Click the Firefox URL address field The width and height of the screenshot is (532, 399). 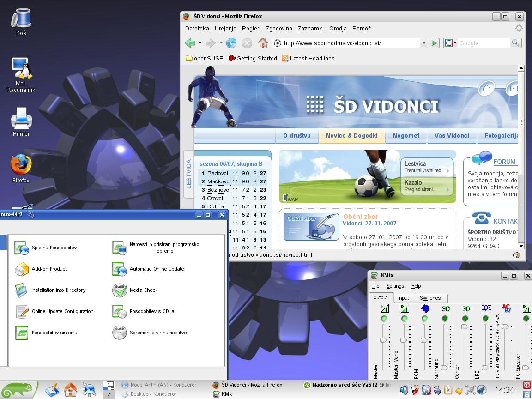point(346,43)
